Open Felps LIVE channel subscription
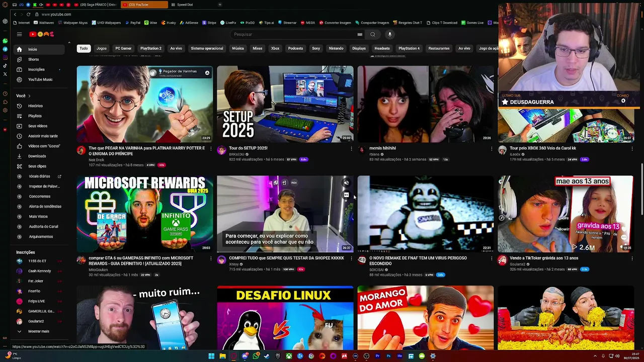The height and width of the screenshot is (362, 644). [39, 301]
